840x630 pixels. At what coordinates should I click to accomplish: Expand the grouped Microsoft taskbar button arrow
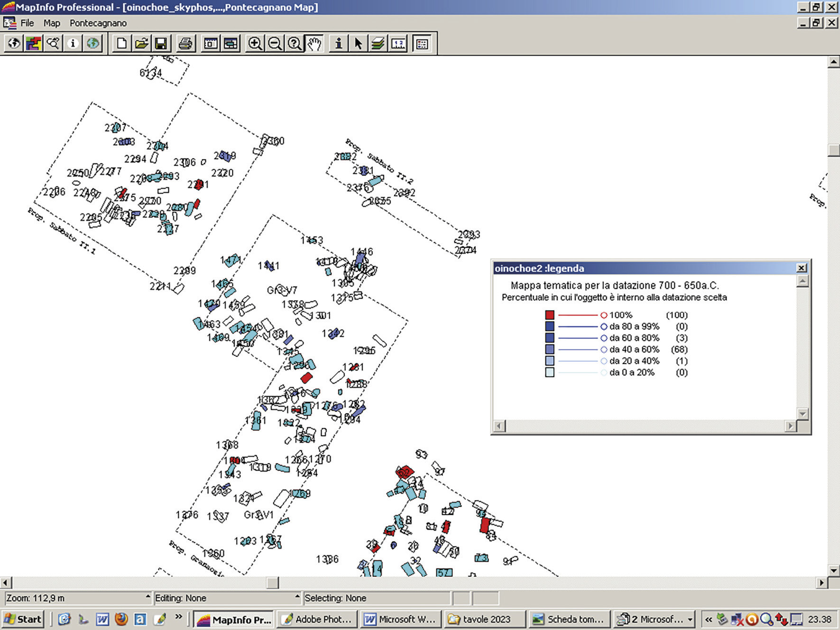[x=690, y=620]
